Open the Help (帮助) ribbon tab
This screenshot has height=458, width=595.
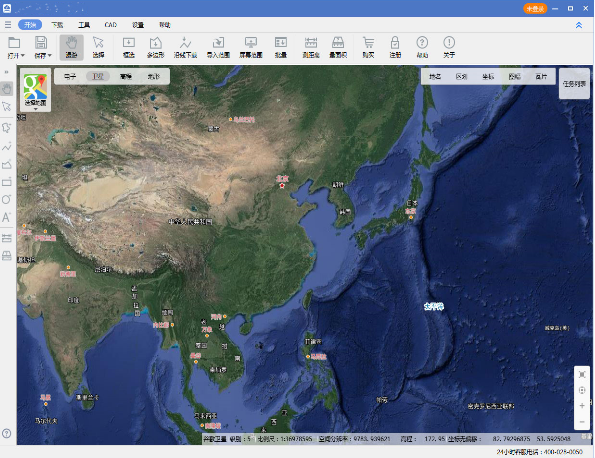click(165, 25)
